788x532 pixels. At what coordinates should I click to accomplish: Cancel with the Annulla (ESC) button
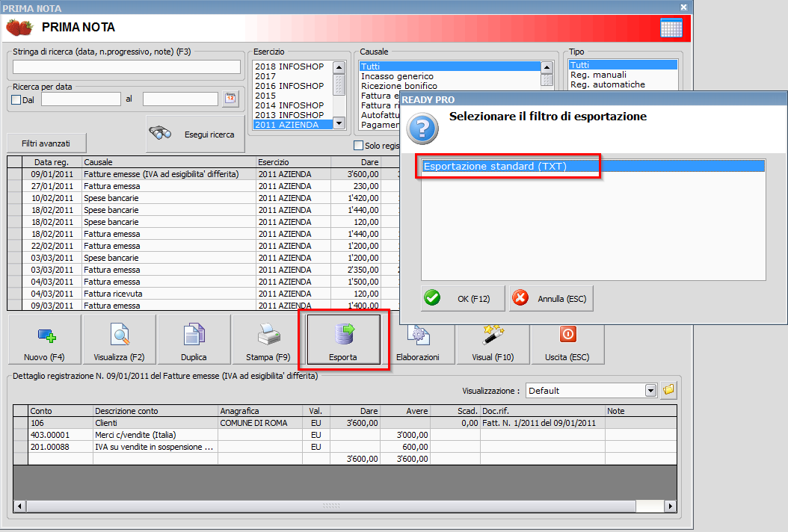551,298
